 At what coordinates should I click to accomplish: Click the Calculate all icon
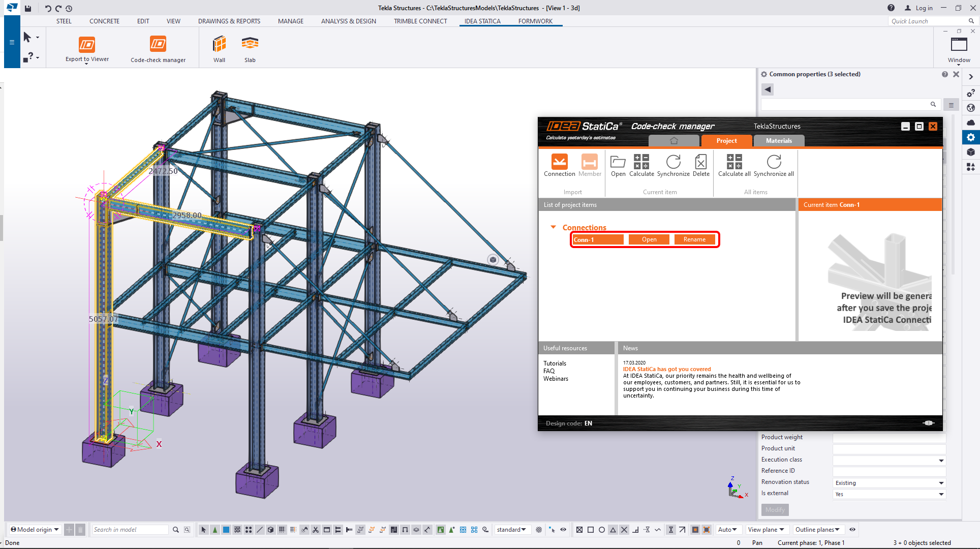click(734, 163)
